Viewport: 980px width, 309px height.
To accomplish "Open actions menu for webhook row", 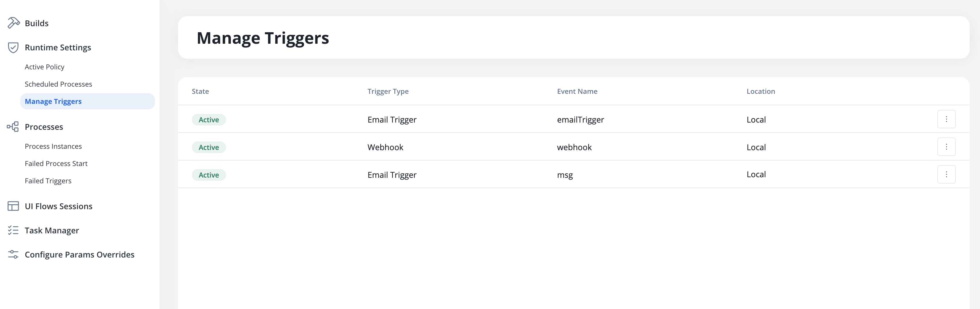I will pos(946,147).
